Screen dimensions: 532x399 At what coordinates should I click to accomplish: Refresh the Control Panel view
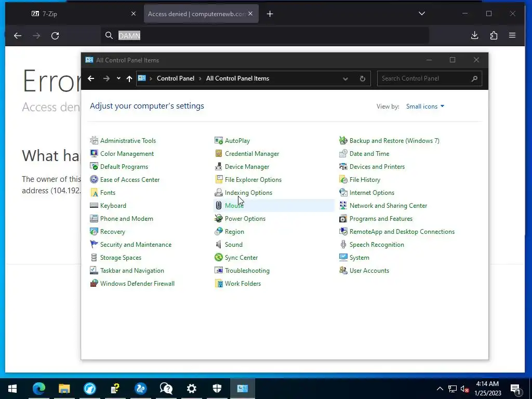point(362,79)
